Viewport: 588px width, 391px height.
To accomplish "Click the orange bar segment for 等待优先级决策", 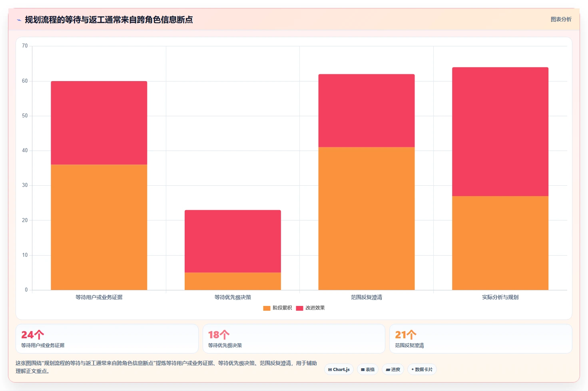I will tap(233, 281).
